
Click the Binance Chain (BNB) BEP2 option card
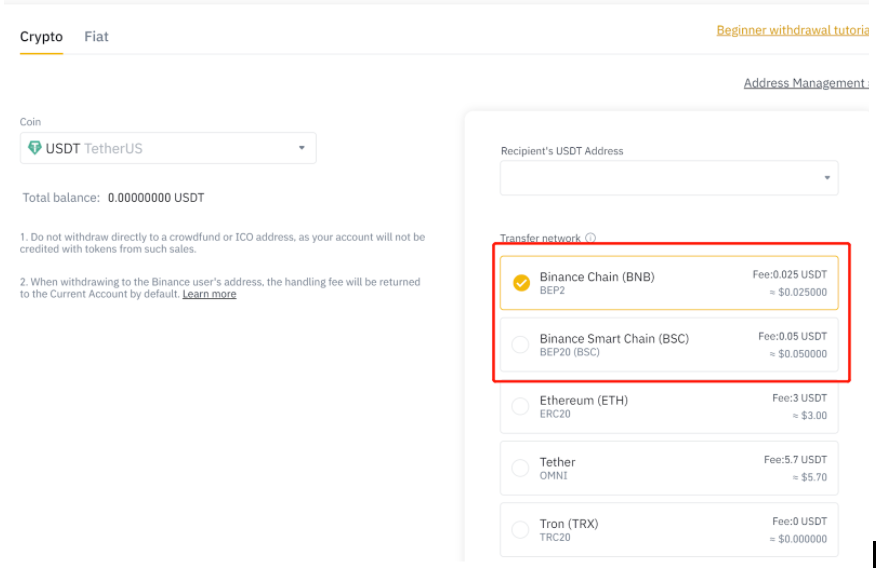(669, 283)
